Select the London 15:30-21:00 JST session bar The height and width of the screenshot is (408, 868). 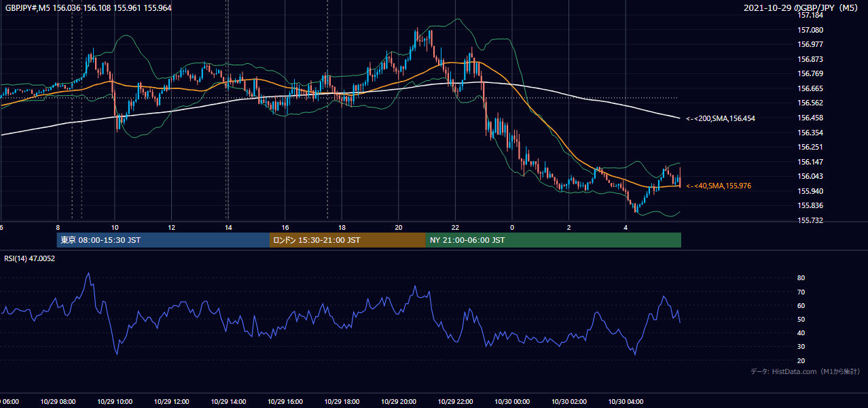[348, 240]
